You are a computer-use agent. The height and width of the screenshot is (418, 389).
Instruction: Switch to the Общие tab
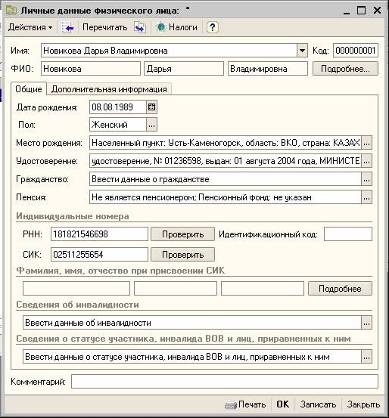click(x=29, y=89)
